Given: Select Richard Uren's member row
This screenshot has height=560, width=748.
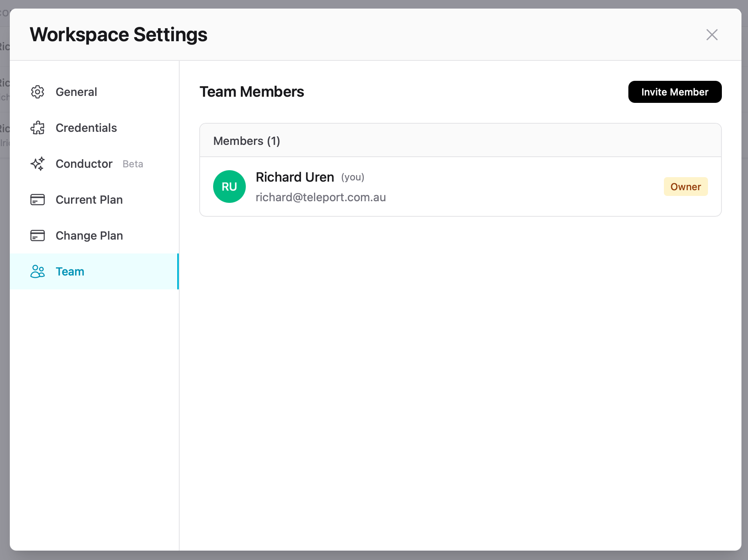Looking at the screenshot, I should pyautogui.click(x=449, y=187).
